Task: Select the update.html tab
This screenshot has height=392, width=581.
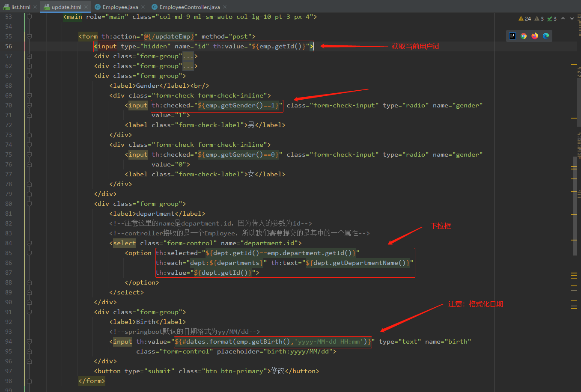Action: tap(66, 7)
